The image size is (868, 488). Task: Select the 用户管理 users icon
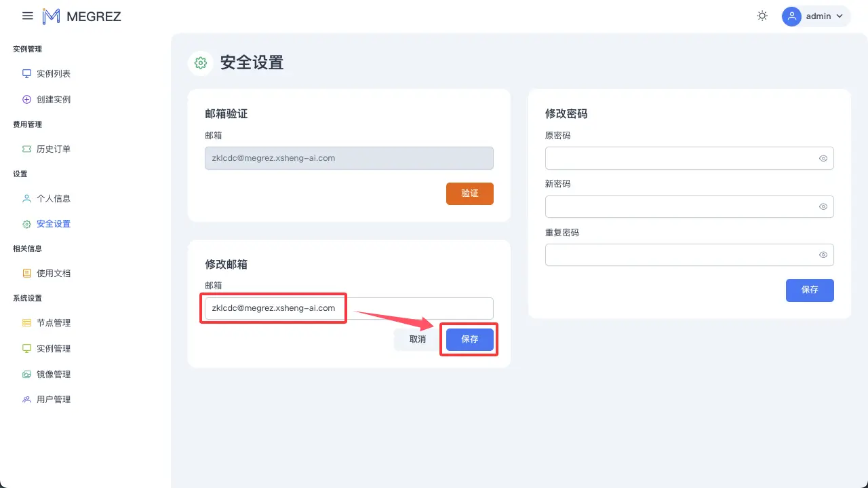25,399
